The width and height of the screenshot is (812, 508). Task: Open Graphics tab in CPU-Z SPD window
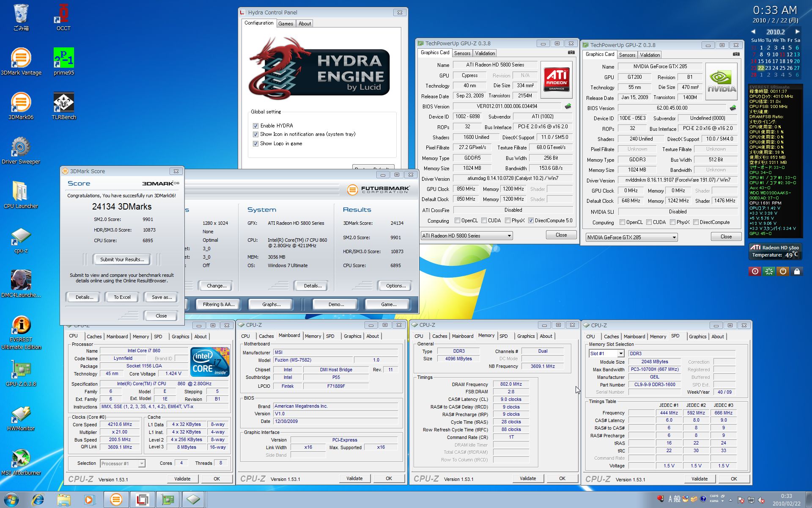(697, 337)
